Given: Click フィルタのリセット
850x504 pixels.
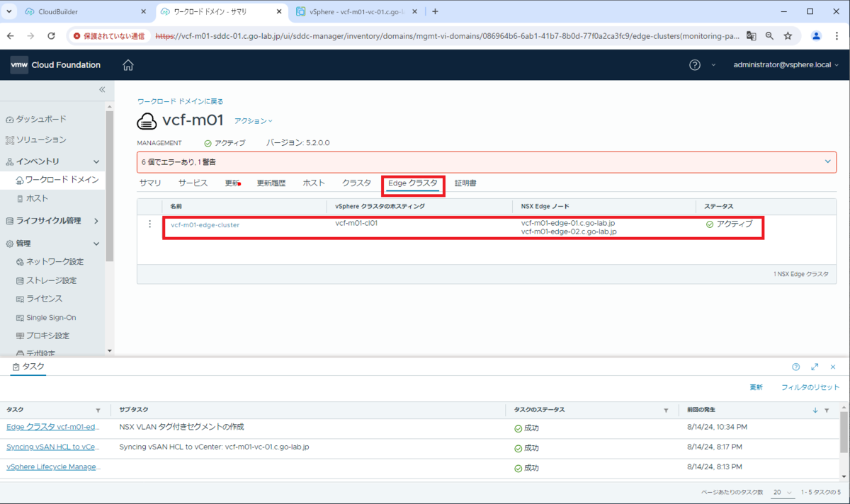Looking at the screenshot, I should [x=810, y=388].
